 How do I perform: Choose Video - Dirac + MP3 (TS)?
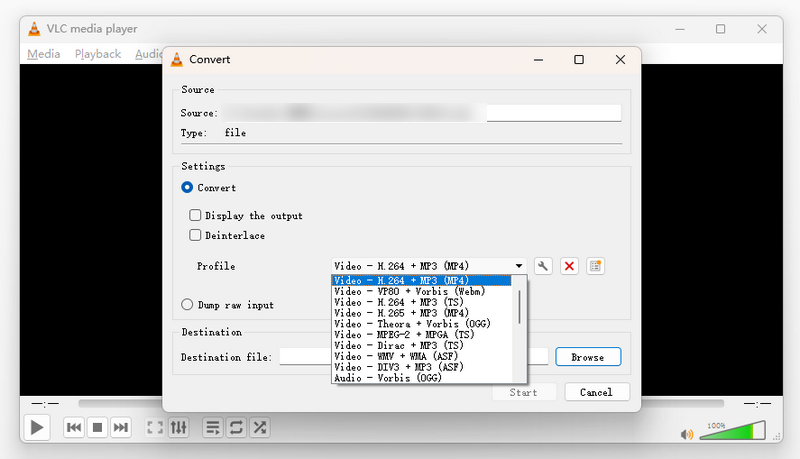421,345
